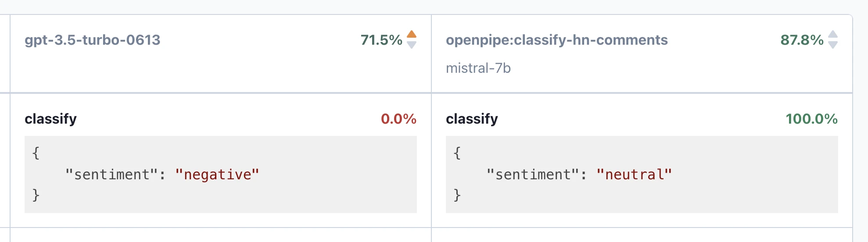Click the "sentiment" key in the neutral output
The height and width of the screenshot is (242, 868).
coord(533,174)
